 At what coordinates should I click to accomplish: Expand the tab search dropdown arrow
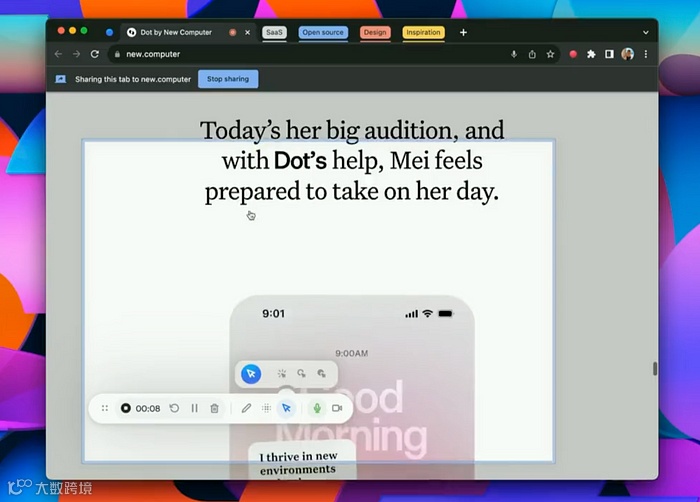tap(646, 32)
